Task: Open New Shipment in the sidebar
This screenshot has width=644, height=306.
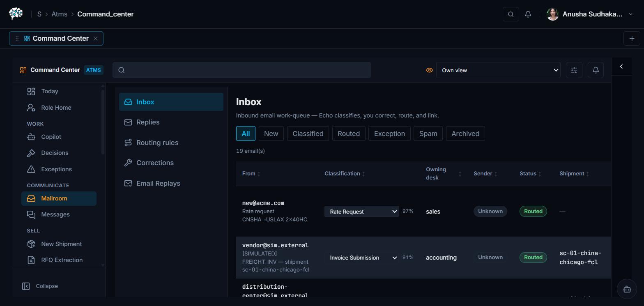Action: pos(59,244)
